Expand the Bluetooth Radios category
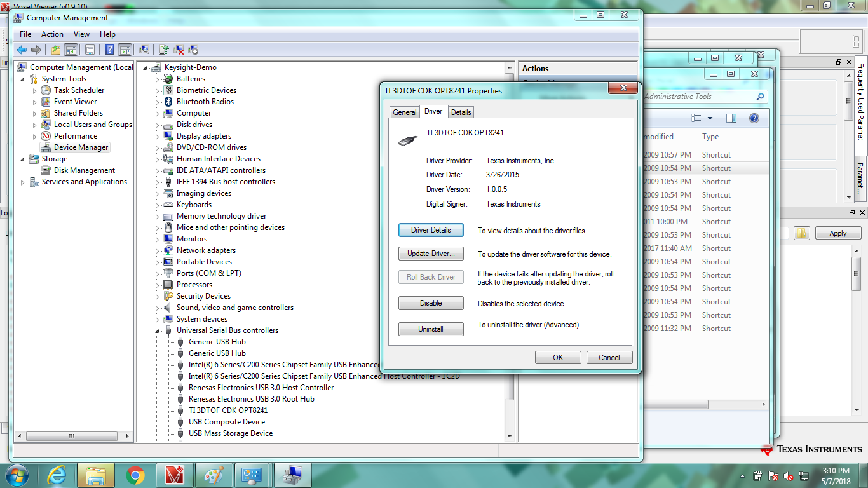This screenshot has width=868, height=488. (158, 102)
